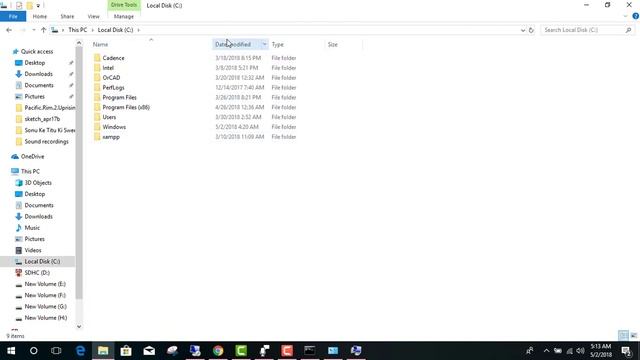Open Sound recordings in sidebar
Image resolution: width=640 pixels, height=360 pixels.
(x=46, y=142)
